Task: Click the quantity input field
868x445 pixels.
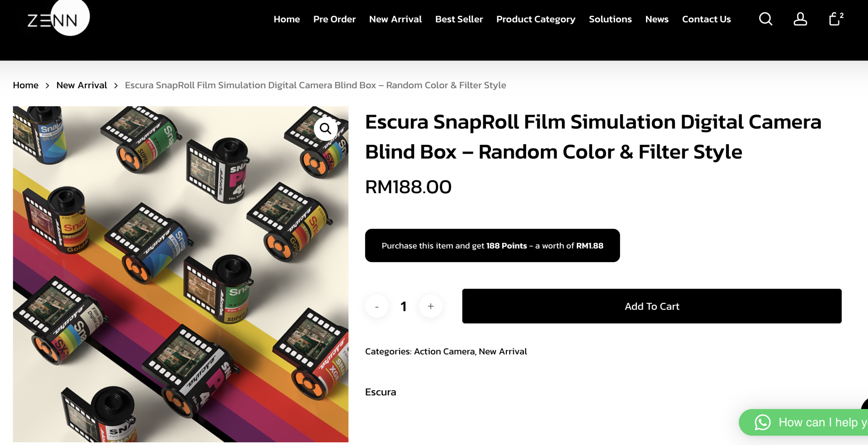Action: tap(403, 306)
